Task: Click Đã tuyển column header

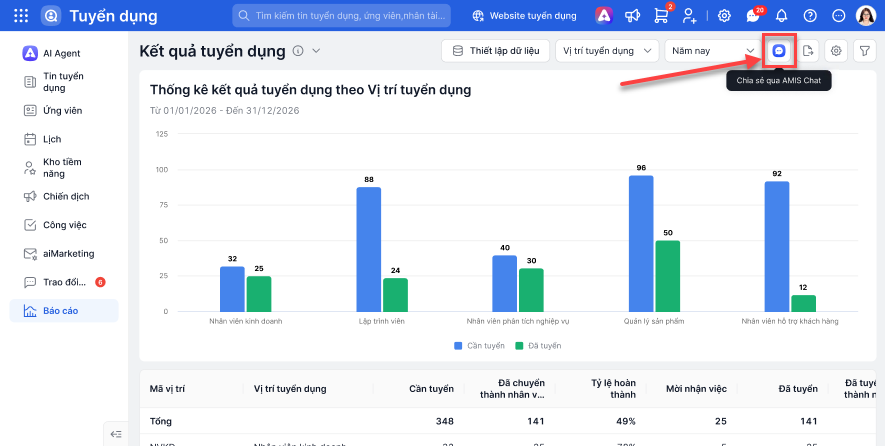Action: pos(798,389)
